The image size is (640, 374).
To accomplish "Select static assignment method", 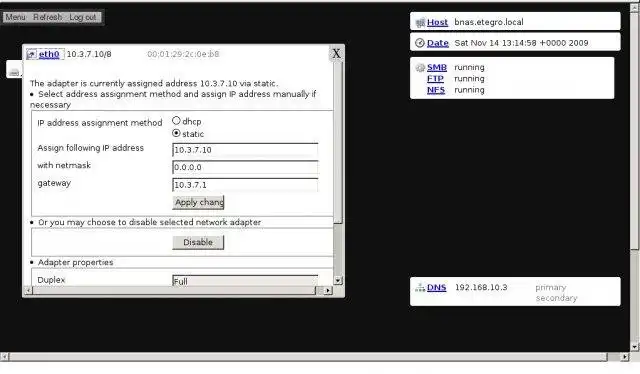I will tap(176, 133).
